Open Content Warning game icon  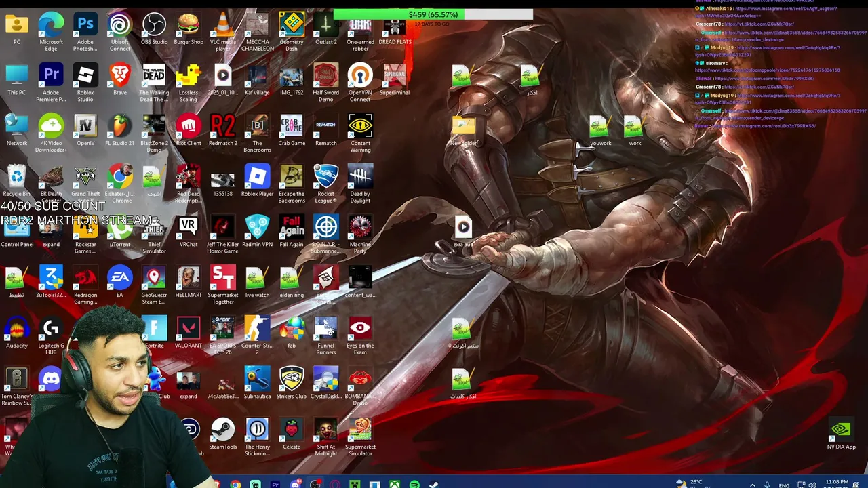coord(360,133)
